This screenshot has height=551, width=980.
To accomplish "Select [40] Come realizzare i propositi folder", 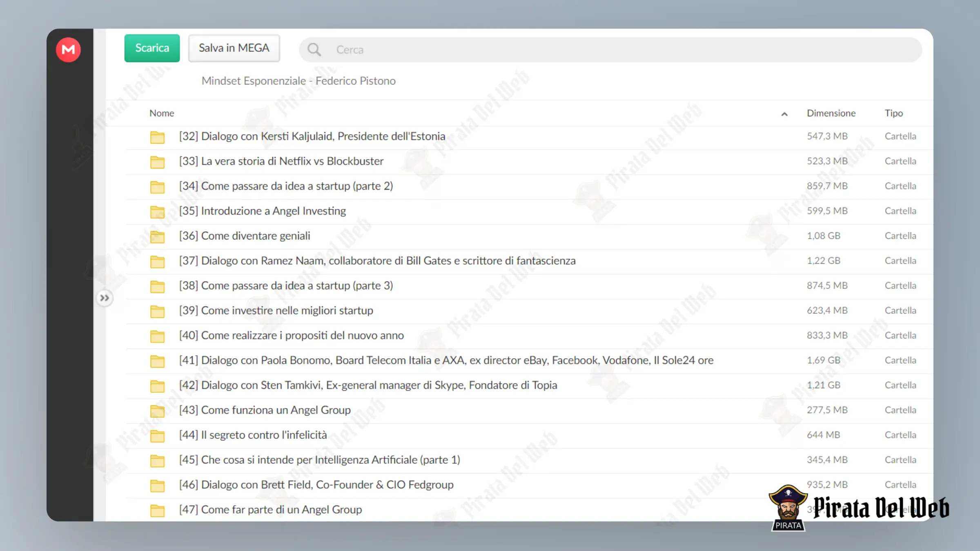I will point(529,336).
